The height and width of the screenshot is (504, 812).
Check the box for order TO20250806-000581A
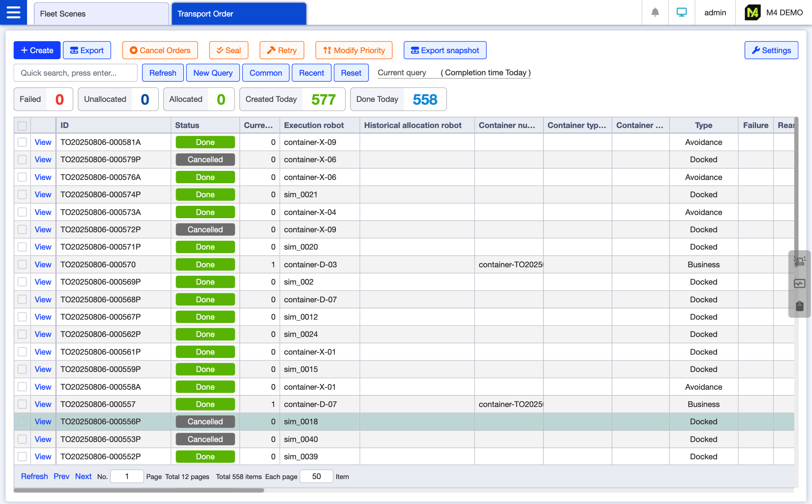point(22,142)
